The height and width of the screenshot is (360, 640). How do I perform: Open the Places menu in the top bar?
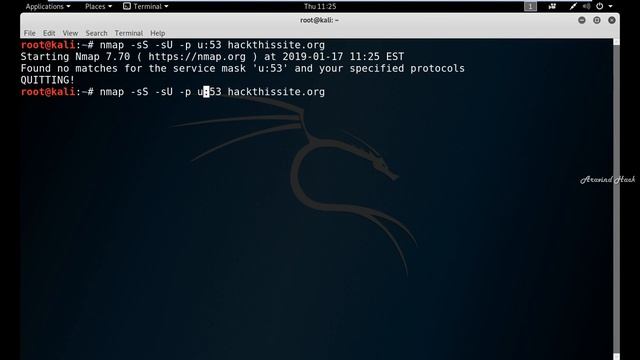98,6
